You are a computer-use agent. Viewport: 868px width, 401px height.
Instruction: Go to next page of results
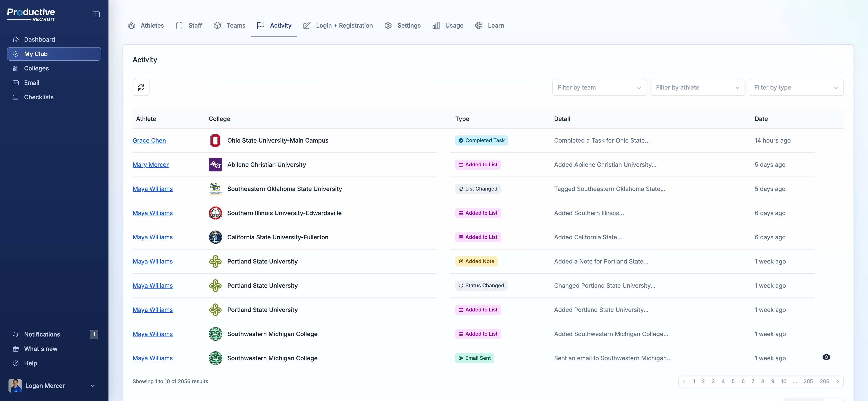point(838,381)
